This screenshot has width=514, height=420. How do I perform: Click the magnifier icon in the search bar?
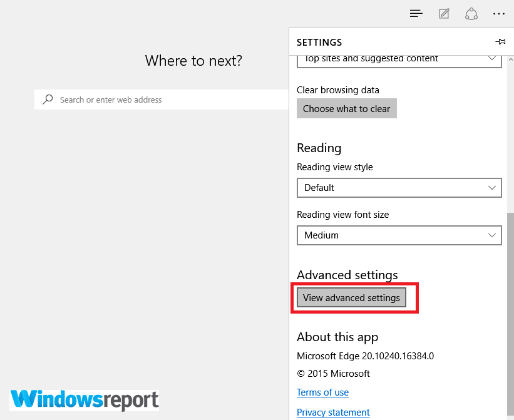coord(48,100)
